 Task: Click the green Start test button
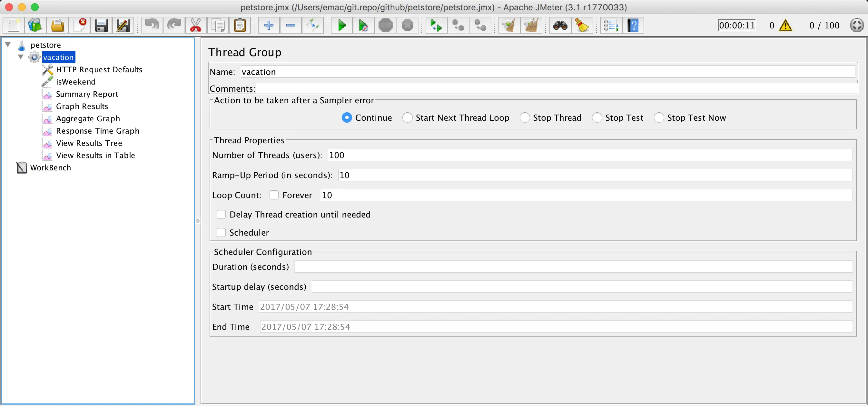(x=342, y=25)
